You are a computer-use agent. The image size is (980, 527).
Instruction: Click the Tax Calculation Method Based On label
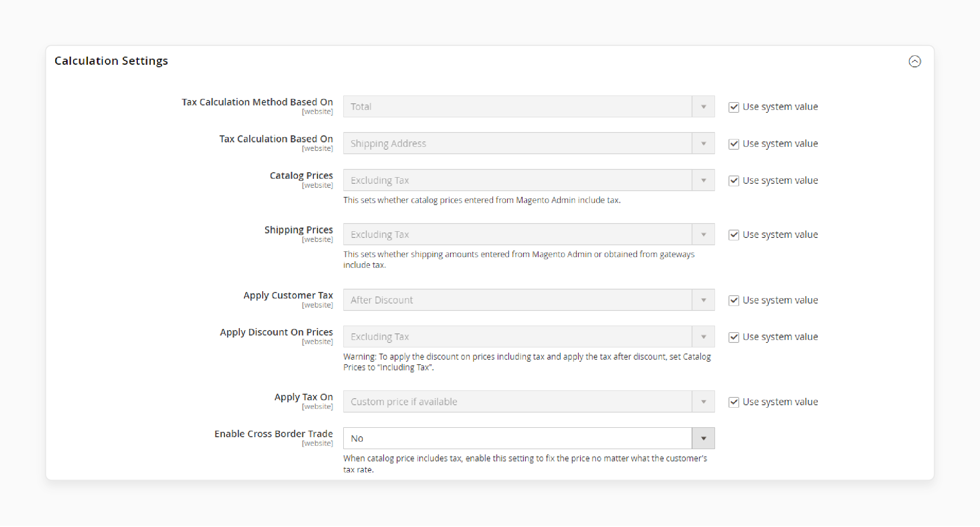point(257,102)
